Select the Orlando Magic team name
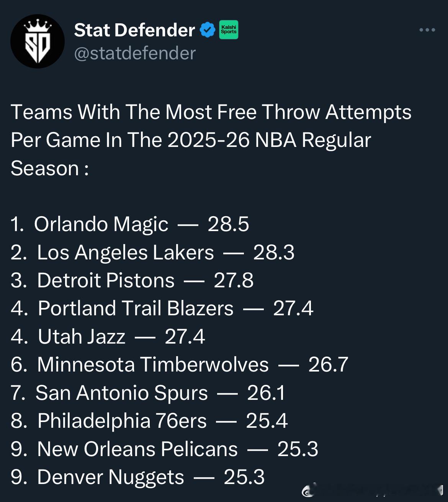448x502 pixels. click(101, 224)
